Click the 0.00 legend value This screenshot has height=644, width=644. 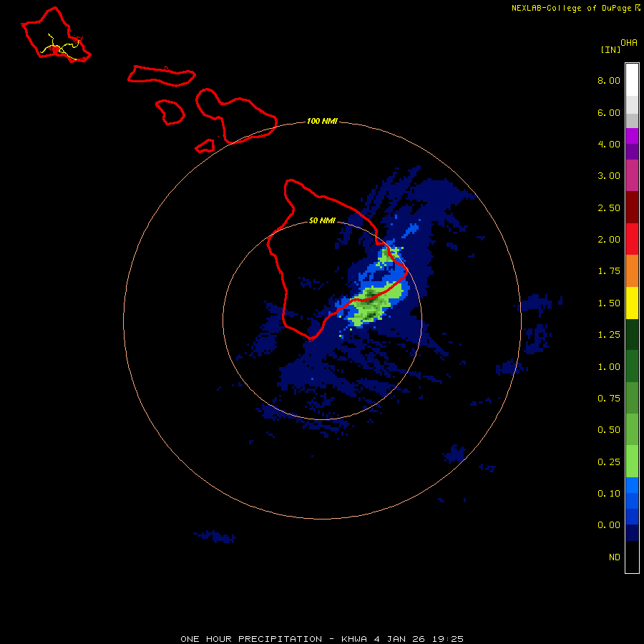point(609,525)
